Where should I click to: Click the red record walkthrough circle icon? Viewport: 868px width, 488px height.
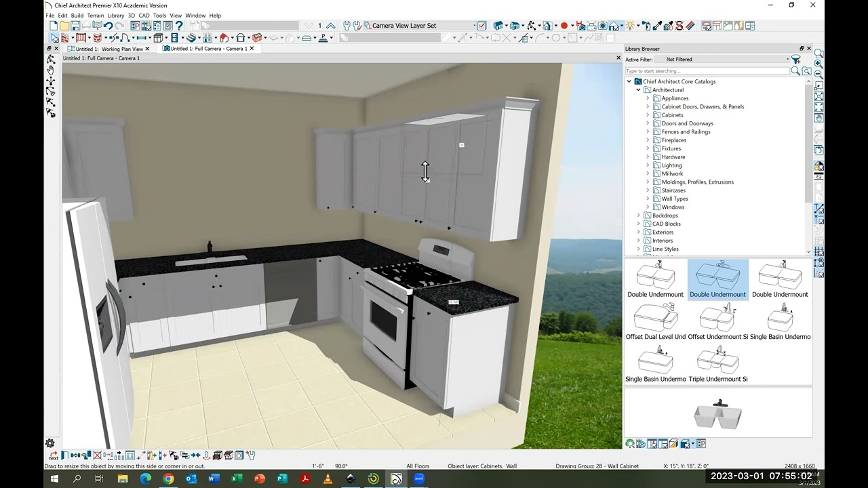click(564, 26)
